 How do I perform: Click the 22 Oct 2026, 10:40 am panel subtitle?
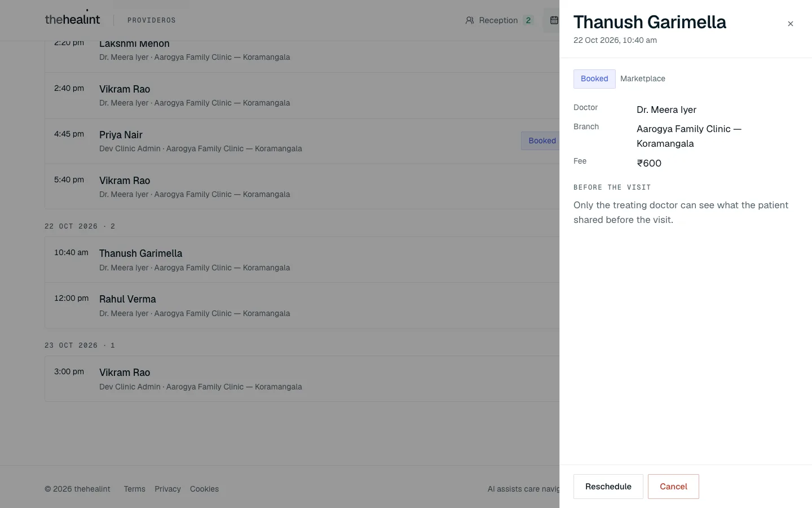click(x=615, y=40)
